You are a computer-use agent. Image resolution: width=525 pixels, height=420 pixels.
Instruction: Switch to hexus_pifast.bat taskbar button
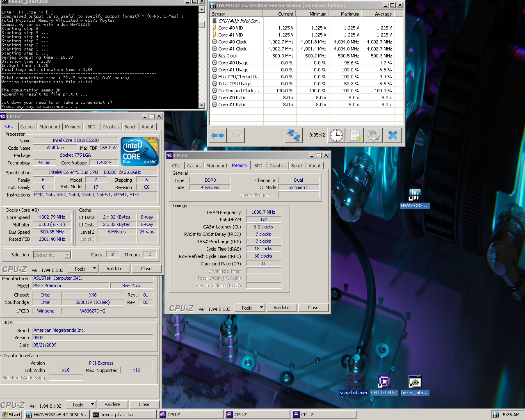point(123,415)
